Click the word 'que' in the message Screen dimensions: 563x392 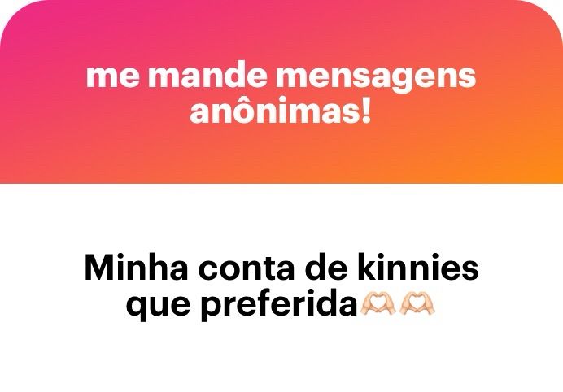[159, 307]
